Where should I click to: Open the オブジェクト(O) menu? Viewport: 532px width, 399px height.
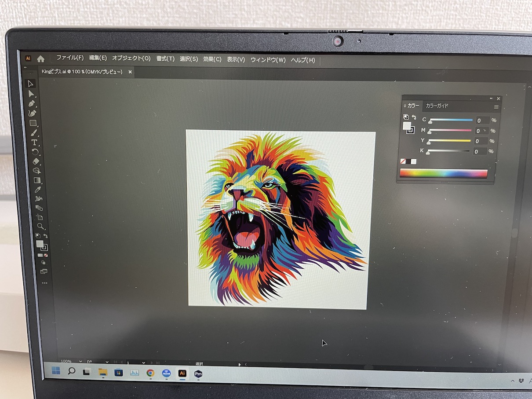[x=131, y=58]
